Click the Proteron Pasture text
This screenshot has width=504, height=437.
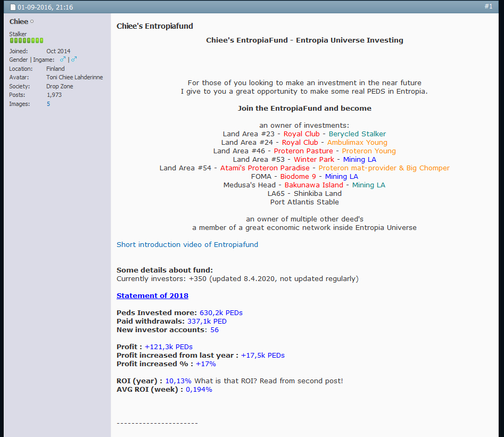303,151
